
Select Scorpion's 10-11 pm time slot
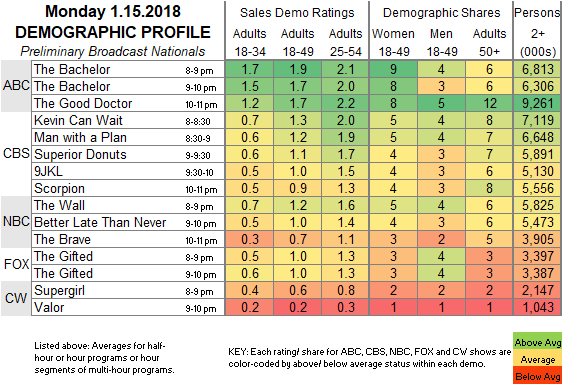coord(201,189)
